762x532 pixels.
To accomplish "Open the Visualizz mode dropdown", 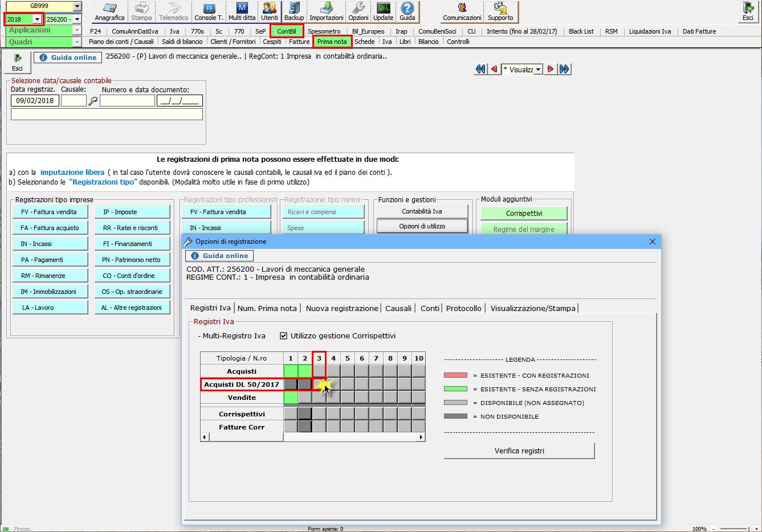I will click(539, 69).
